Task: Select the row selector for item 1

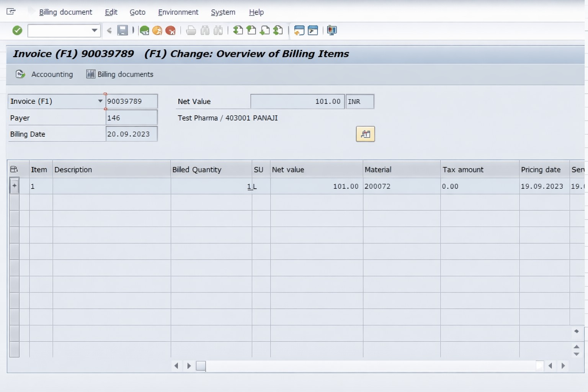Action: [x=14, y=186]
